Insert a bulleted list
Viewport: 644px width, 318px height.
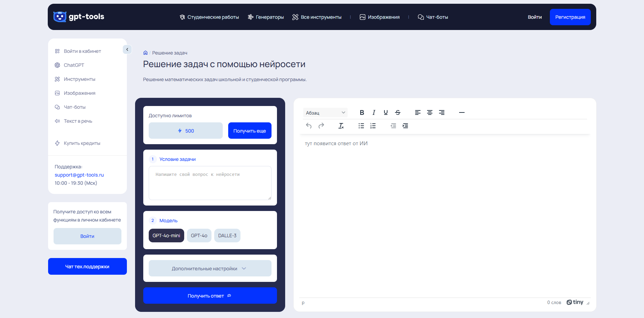361,126
